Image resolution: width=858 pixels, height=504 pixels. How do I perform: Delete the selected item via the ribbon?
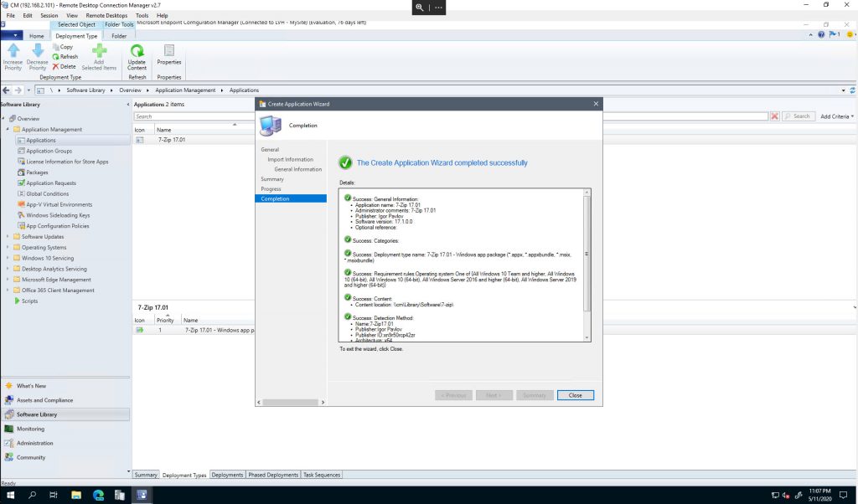[x=64, y=67]
